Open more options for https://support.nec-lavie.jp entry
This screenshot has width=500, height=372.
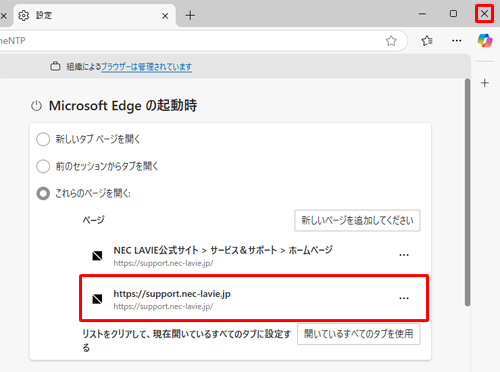click(x=404, y=298)
